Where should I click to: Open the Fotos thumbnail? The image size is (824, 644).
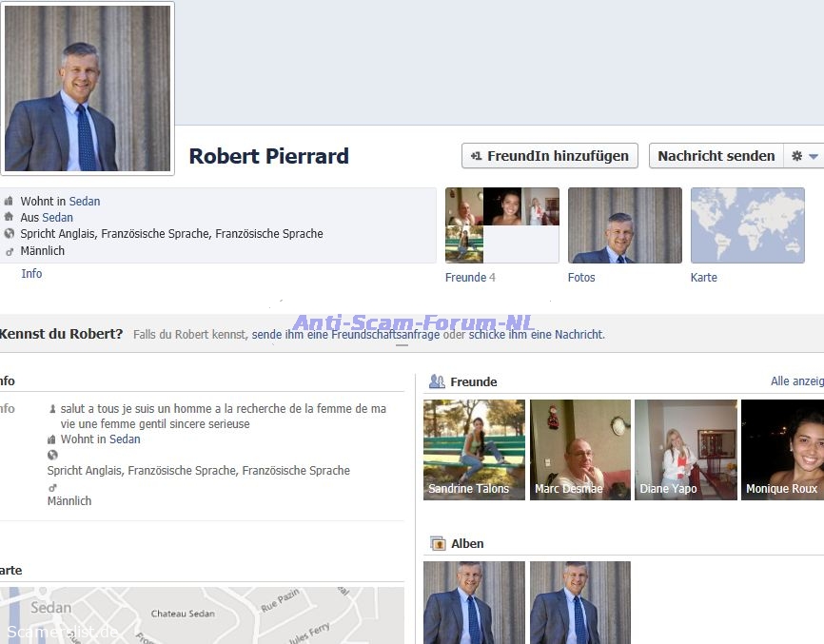coord(624,225)
